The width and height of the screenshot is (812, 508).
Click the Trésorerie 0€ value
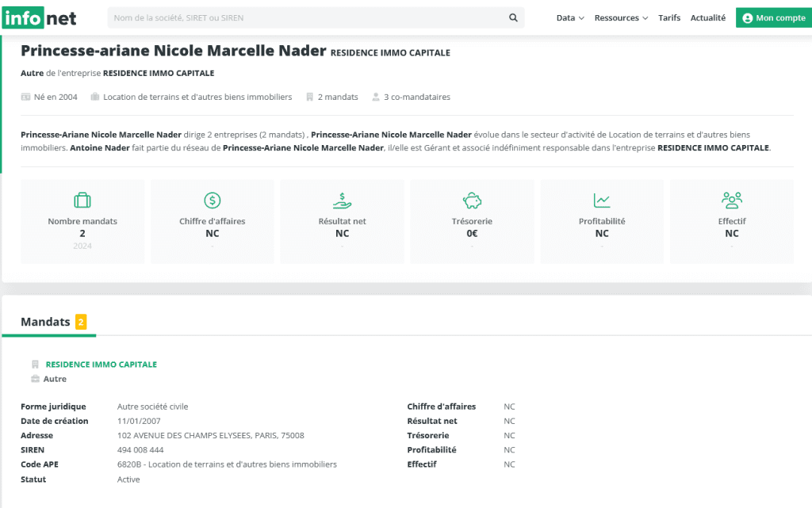click(472, 233)
